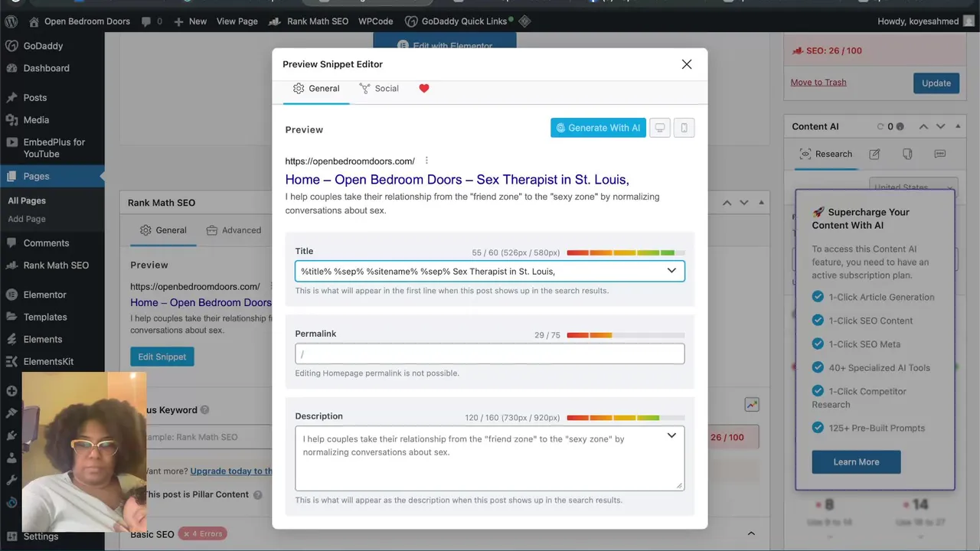Open Media library icon in sidebar
Viewport: 980px width, 551px height.
click(11, 120)
